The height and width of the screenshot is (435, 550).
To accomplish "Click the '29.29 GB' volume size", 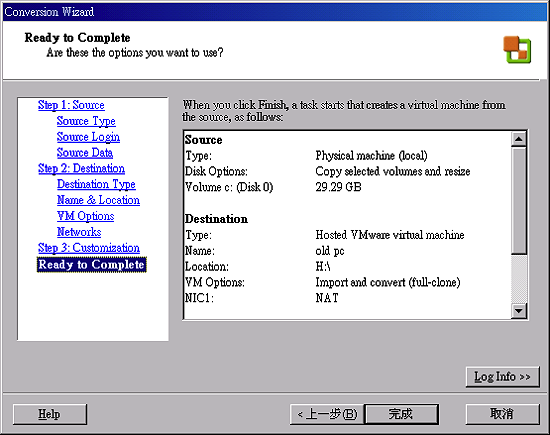I will coord(338,187).
